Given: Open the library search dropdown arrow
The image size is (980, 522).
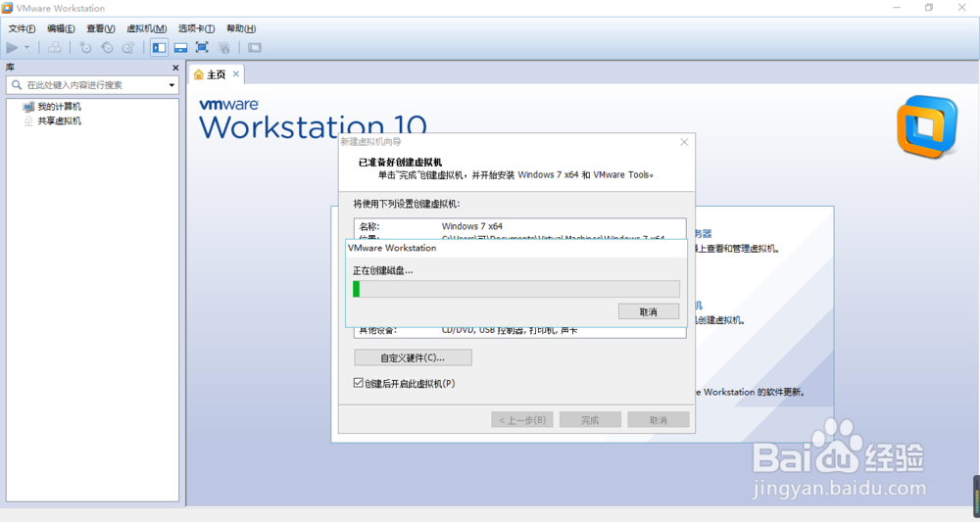Looking at the screenshot, I should point(171,85).
